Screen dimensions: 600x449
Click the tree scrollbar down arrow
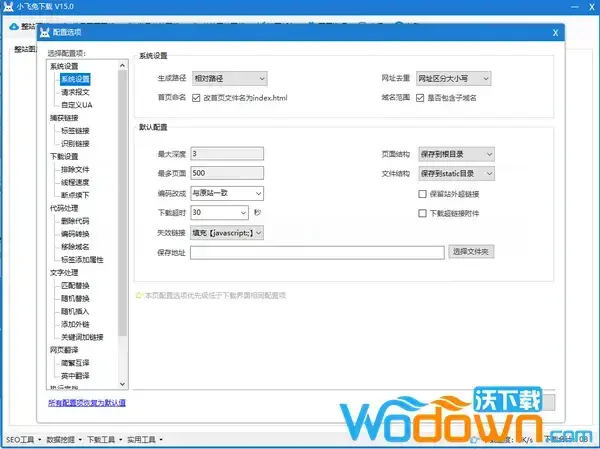[x=122, y=384]
